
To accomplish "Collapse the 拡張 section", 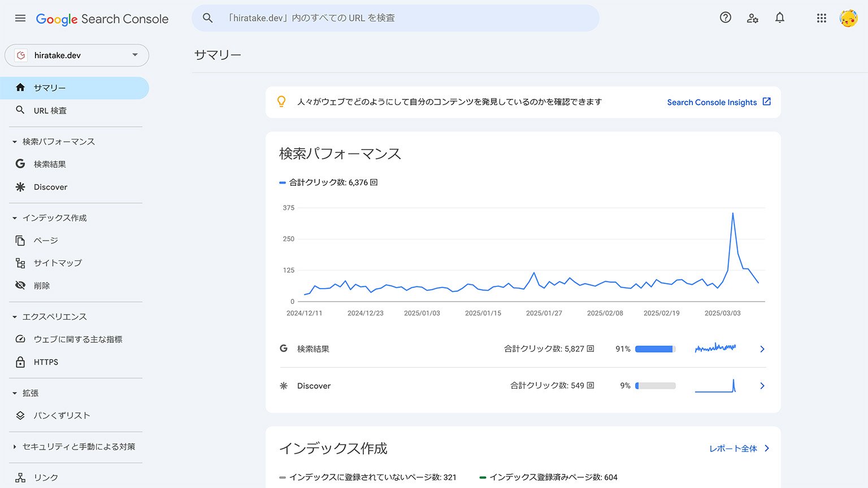I will pos(15,393).
